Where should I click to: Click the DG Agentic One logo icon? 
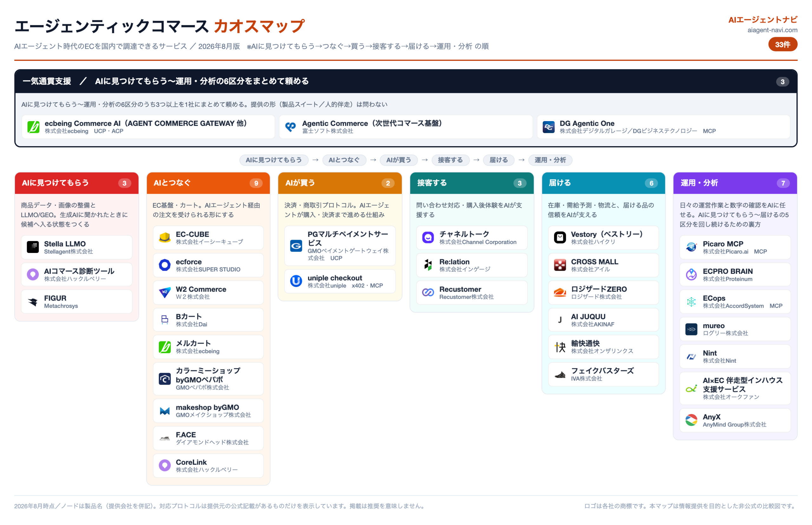point(548,127)
